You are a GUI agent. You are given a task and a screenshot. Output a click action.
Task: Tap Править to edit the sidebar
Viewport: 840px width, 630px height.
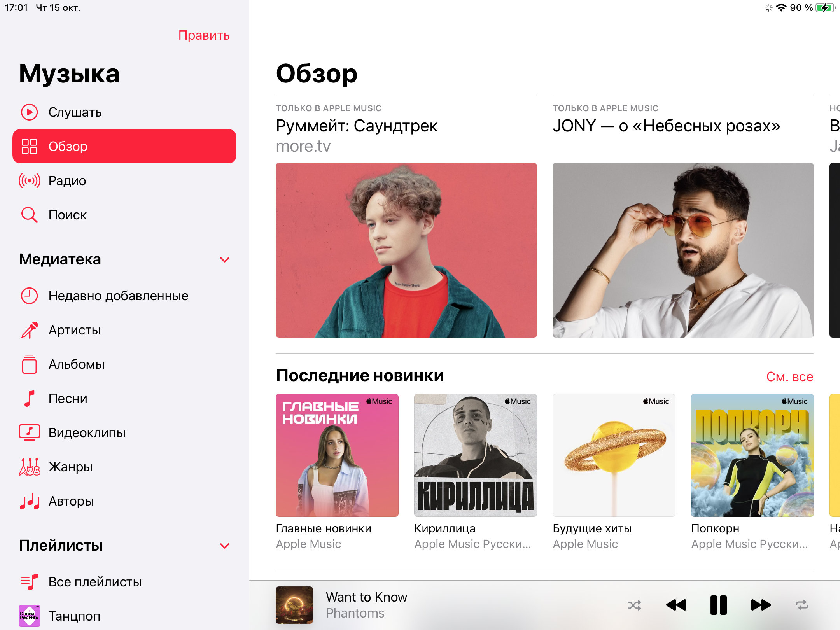click(204, 35)
